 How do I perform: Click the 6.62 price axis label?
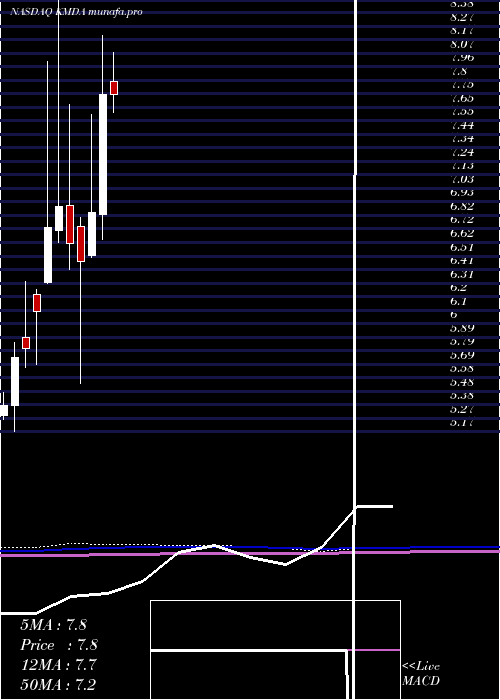pos(462,233)
